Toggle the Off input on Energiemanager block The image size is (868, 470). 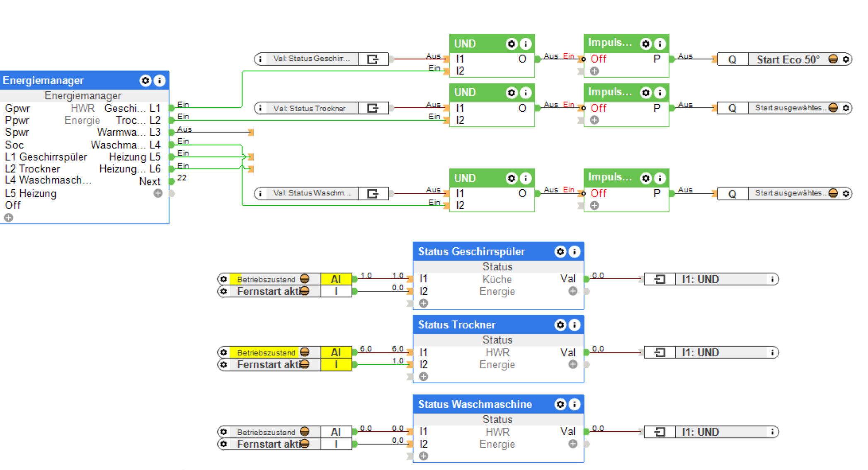click(x=13, y=205)
